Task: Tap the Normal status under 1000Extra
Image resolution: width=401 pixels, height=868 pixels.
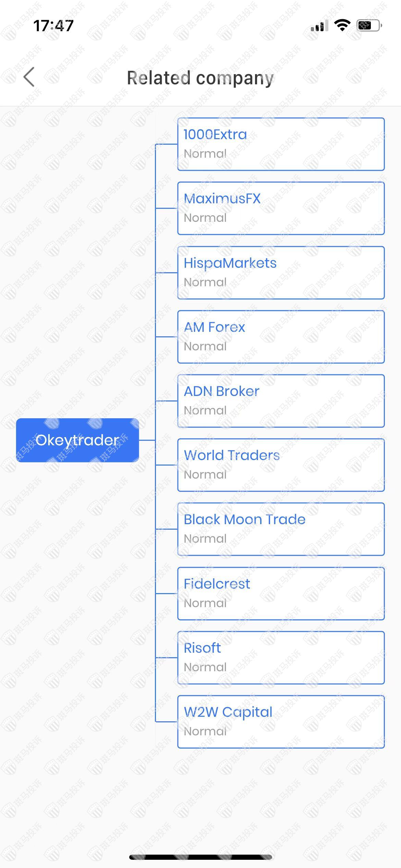Action: pos(205,154)
